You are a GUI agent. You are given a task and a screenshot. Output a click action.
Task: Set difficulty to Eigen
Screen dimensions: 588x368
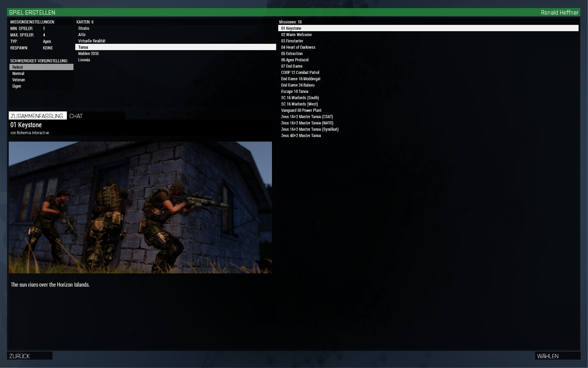41,86
